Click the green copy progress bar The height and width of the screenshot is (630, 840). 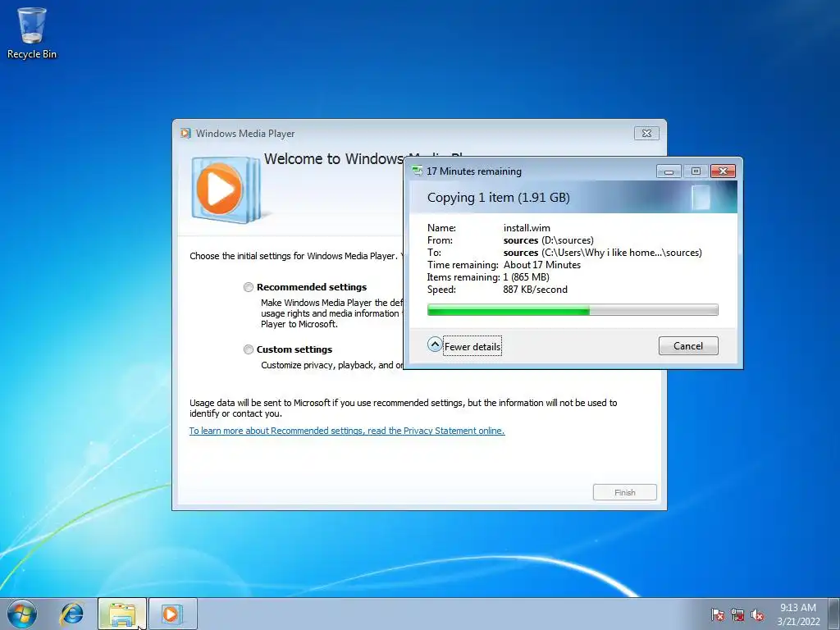[573, 309]
